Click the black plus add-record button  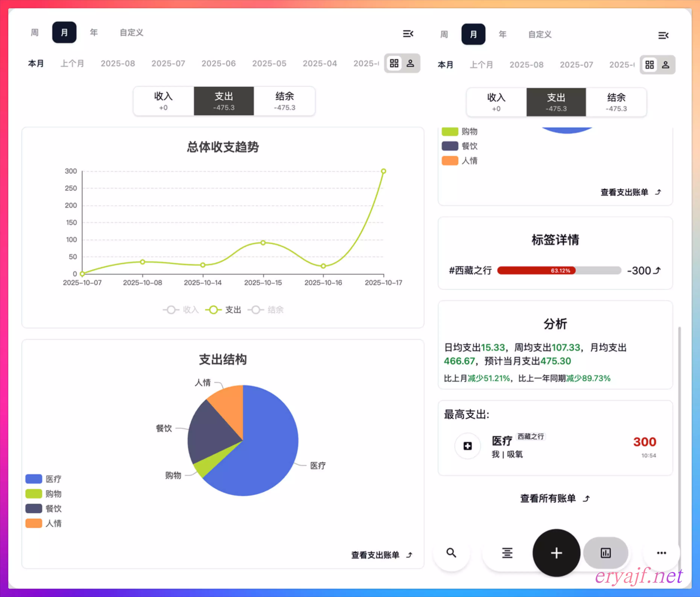[556, 553]
